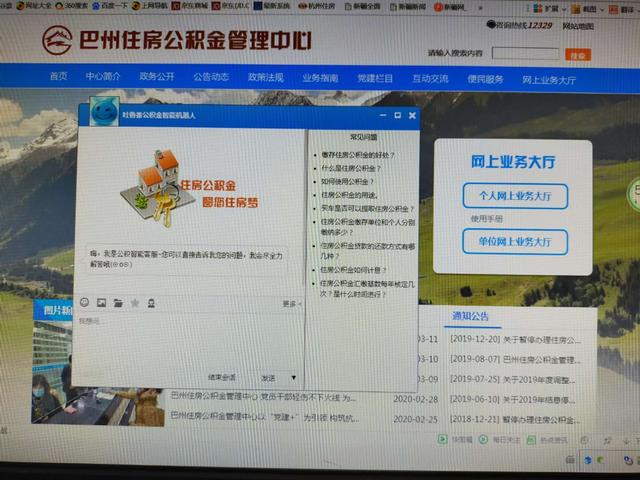The width and height of the screenshot is (640, 480).
Task: Ask 什么是住房公积金?
Action: pos(351,168)
